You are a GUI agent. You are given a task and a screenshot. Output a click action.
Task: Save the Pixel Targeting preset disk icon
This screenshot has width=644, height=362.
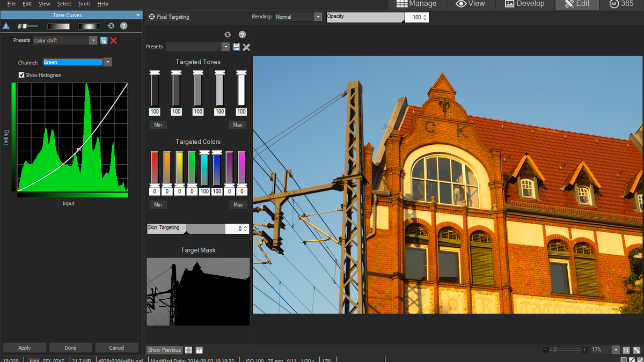(x=236, y=47)
